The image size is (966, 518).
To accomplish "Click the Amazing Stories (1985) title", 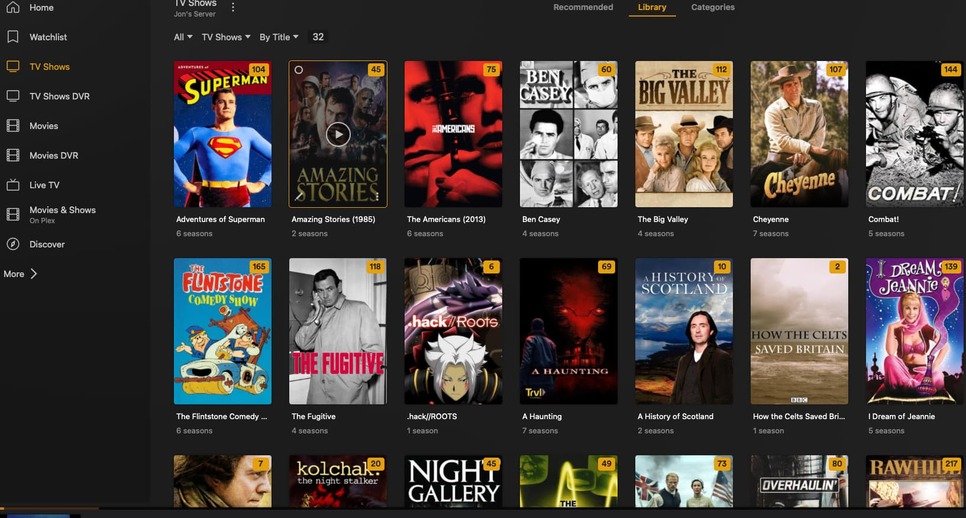I will pos(333,219).
